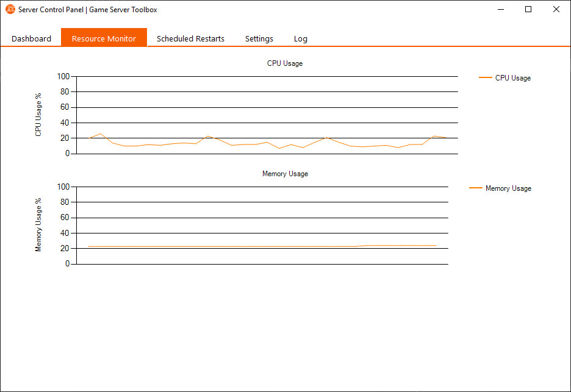The image size is (571, 392).
Task: Click the 100 tick on CPU chart axis
Action: [63, 76]
